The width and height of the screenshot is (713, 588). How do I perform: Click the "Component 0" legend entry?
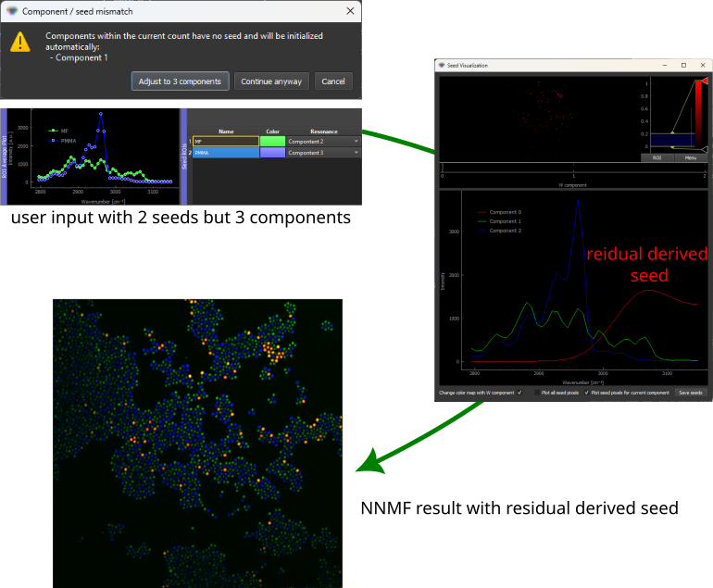point(499,212)
